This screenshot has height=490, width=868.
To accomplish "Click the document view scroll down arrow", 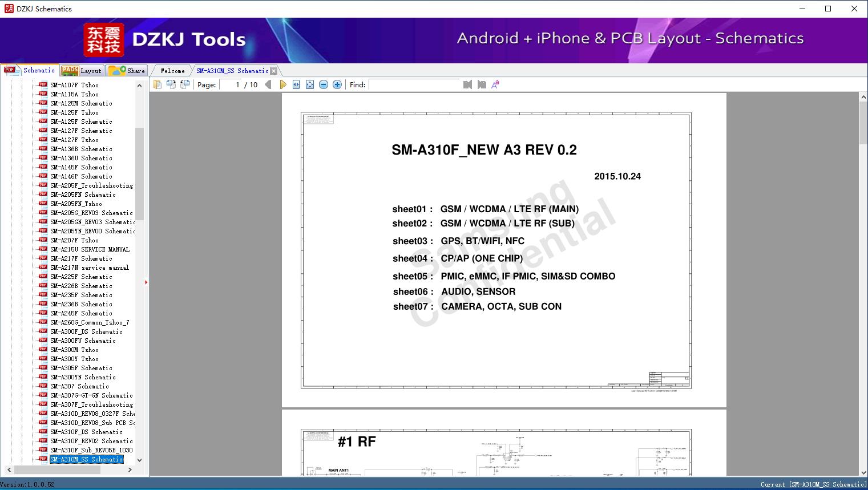I will [x=863, y=471].
